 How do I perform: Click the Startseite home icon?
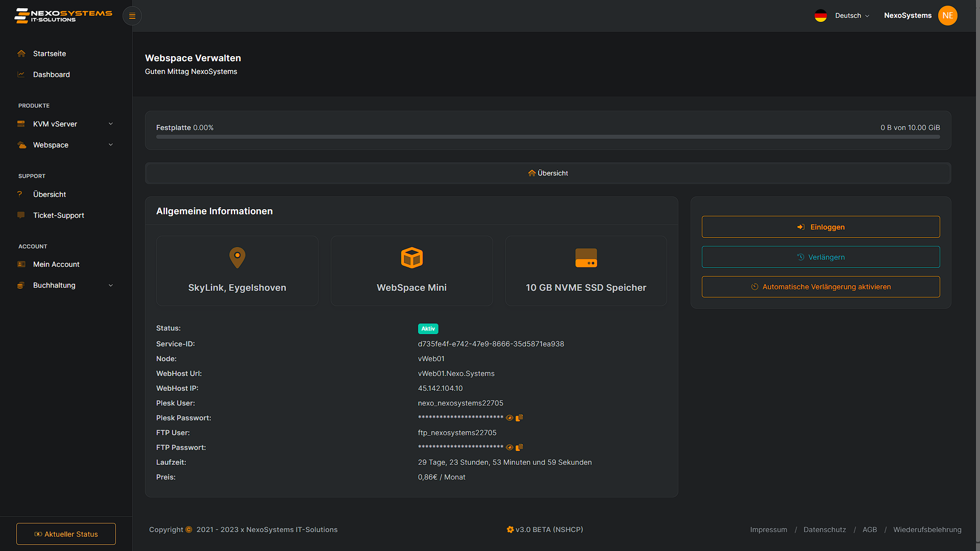21,54
